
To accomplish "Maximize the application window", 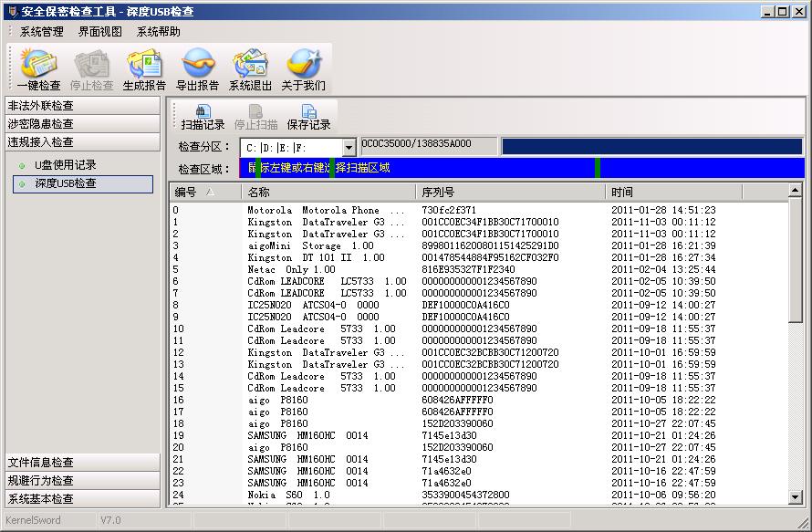I will 783,11.
